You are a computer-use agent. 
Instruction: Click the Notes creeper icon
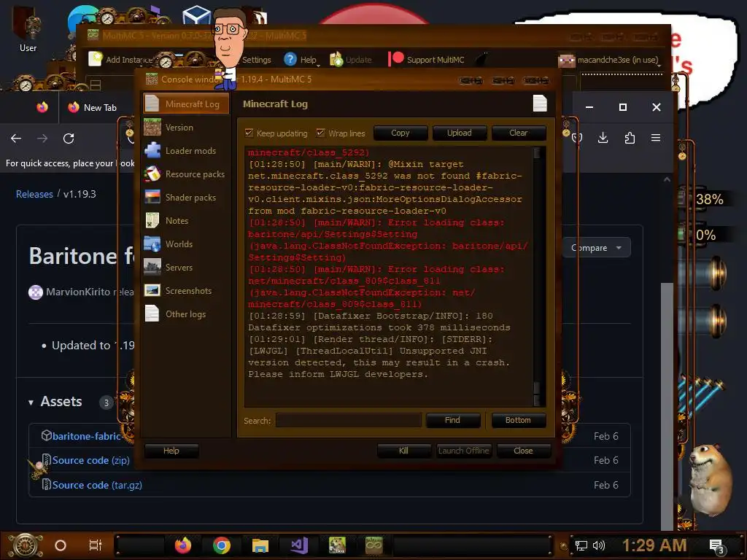coord(152,220)
